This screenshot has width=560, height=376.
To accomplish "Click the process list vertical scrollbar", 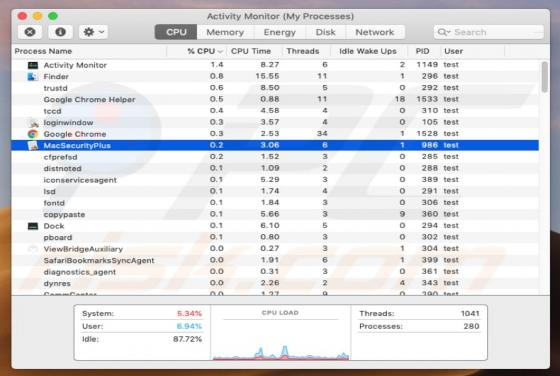I will [x=544, y=77].
